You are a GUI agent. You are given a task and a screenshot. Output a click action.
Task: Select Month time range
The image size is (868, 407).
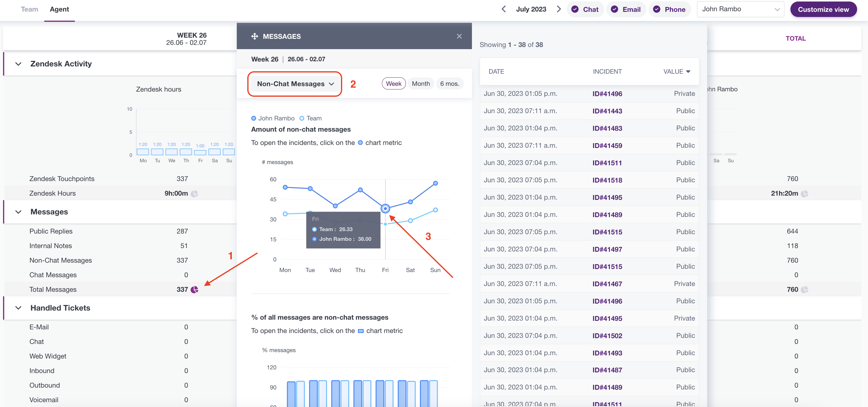[x=421, y=84]
